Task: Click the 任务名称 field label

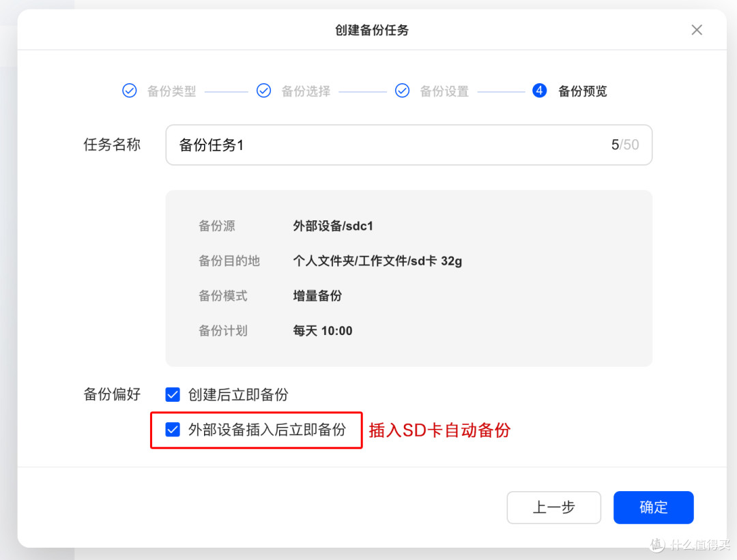Action: click(x=112, y=145)
